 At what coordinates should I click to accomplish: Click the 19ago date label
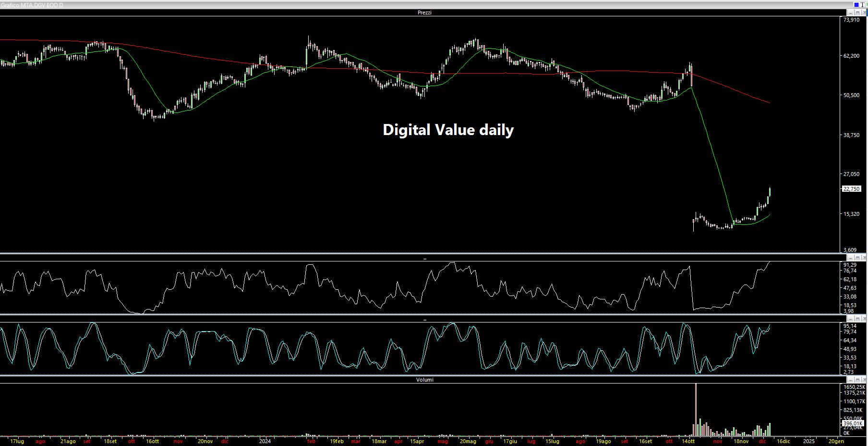[603, 441]
